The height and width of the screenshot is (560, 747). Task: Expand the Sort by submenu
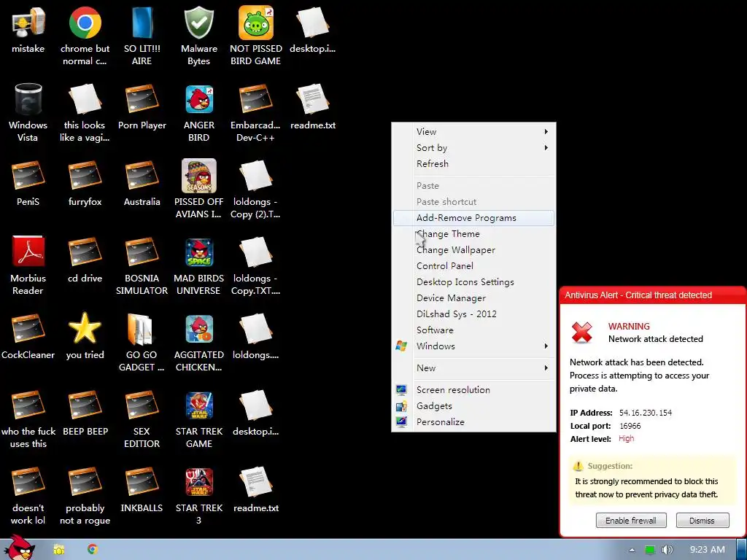pyautogui.click(x=473, y=147)
